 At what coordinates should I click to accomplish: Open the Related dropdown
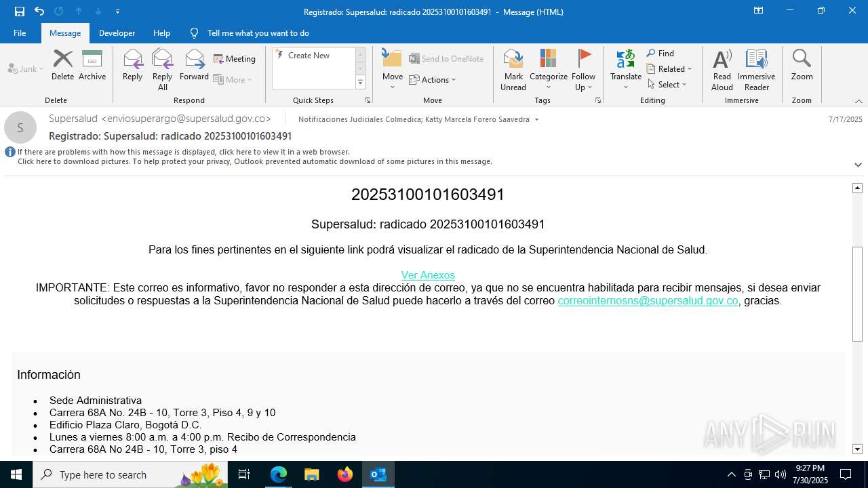click(669, 69)
